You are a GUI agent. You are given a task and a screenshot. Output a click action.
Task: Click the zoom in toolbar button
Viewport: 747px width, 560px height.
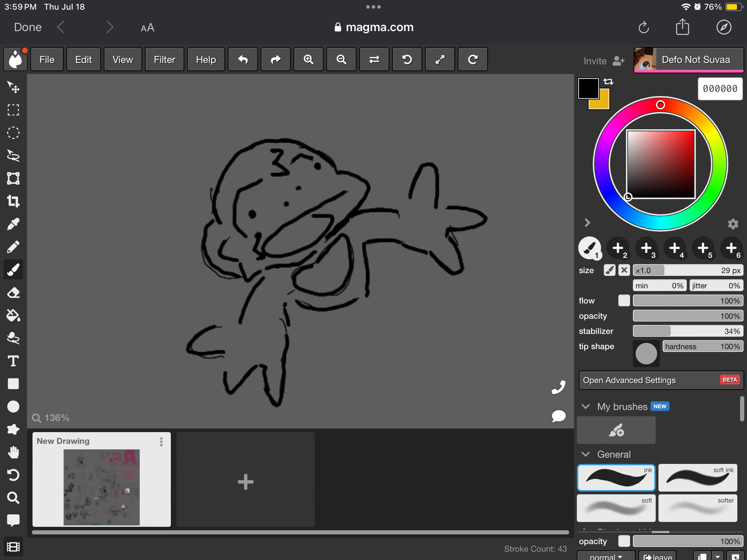click(x=308, y=59)
